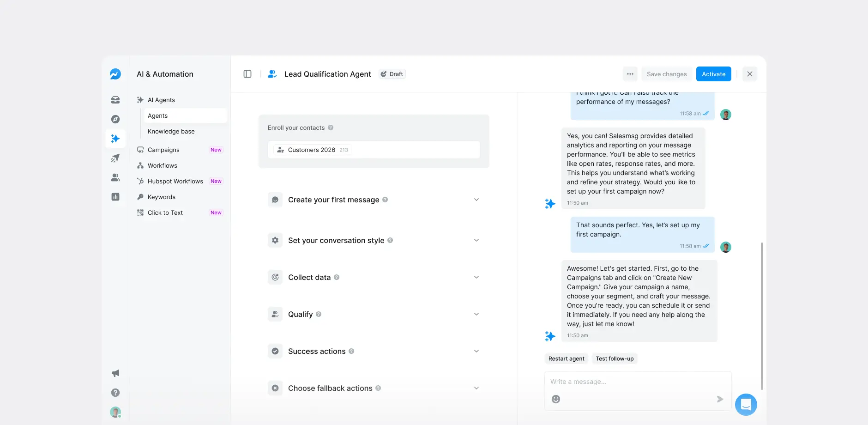Expand the Choose fallback actions chevron

pyautogui.click(x=476, y=388)
